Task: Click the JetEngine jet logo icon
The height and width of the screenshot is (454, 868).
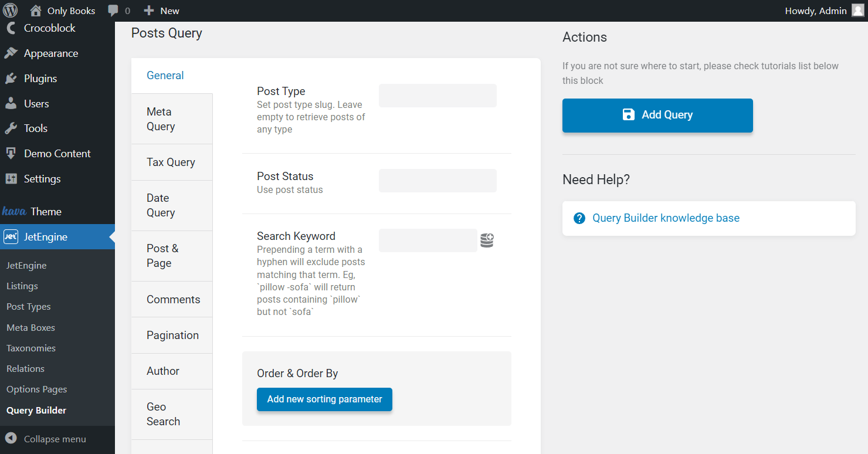Action: (x=11, y=237)
